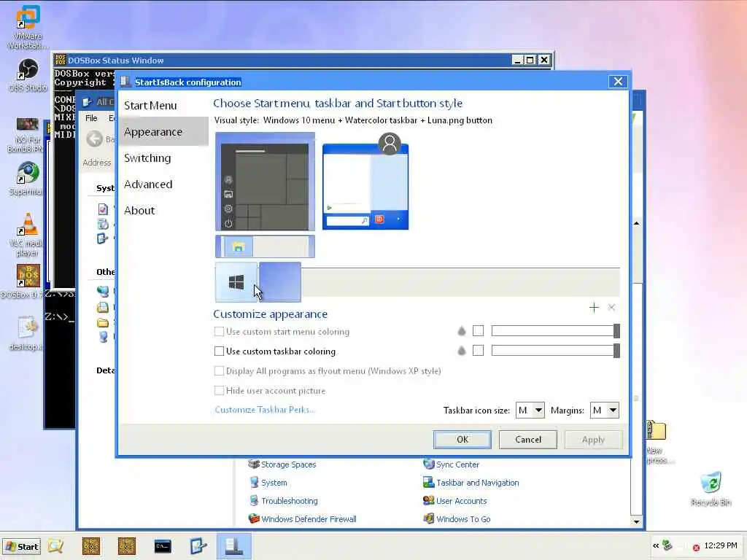The height and width of the screenshot is (560, 747).
Task: Click the Apply button
Action: point(593,440)
